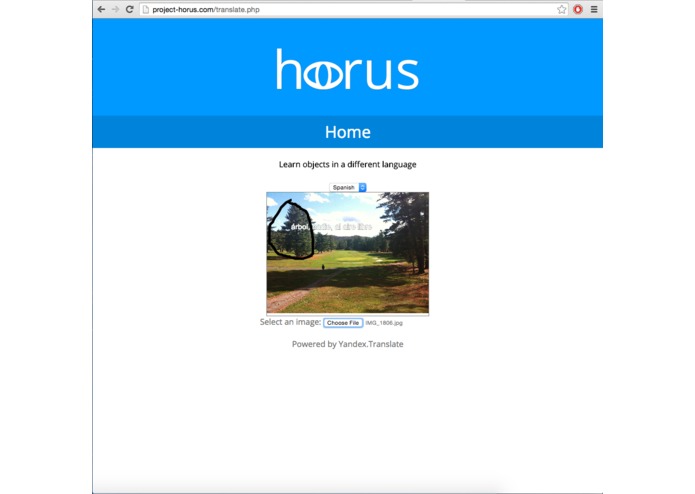Bookmark this page with the star icon
The height and width of the screenshot is (494, 695).
[x=562, y=9]
